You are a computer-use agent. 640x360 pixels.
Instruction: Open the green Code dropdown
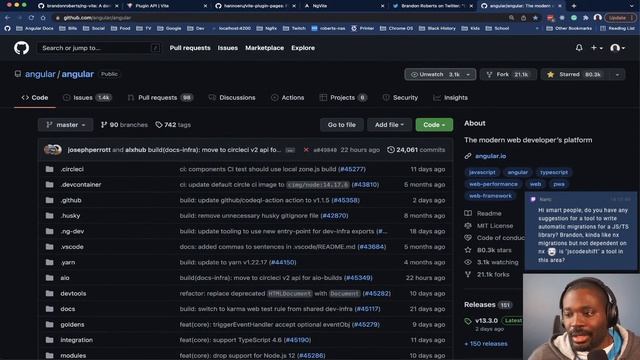pyautogui.click(x=434, y=125)
